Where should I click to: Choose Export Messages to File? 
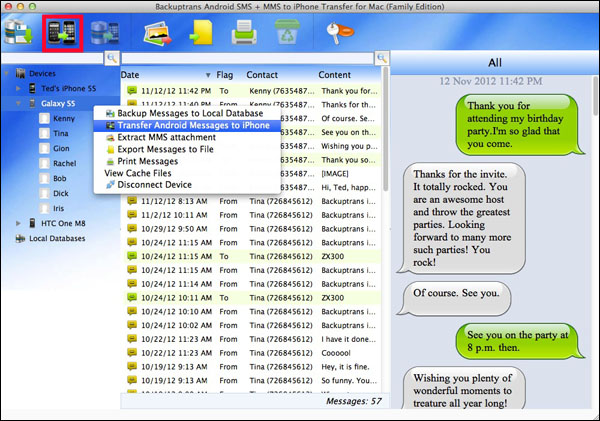(x=188, y=149)
